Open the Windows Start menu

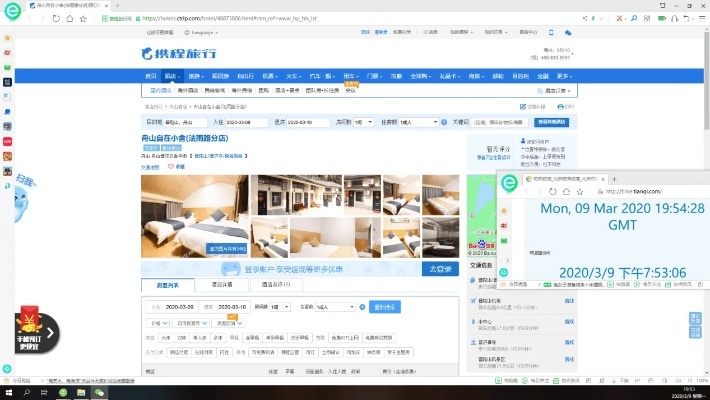[8, 392]
